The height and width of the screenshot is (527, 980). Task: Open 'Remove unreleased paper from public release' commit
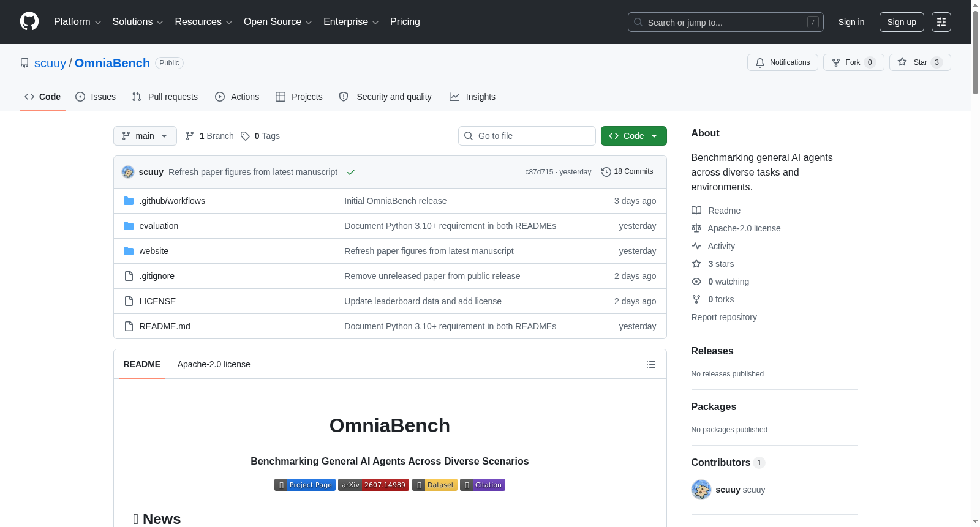pos(432,276)
